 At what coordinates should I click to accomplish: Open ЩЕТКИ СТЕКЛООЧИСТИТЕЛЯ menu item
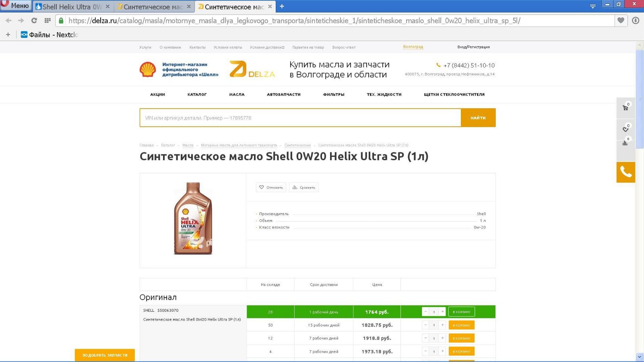[454, 95]
